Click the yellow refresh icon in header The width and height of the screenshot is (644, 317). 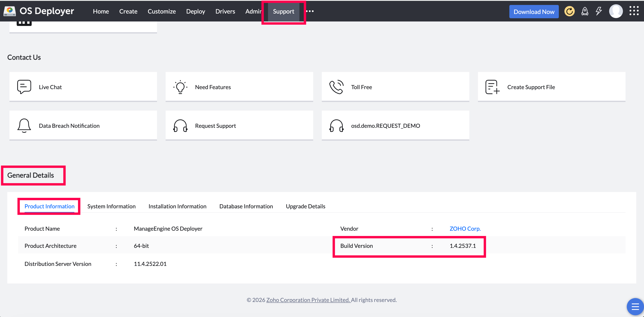(x=569, y=11)
